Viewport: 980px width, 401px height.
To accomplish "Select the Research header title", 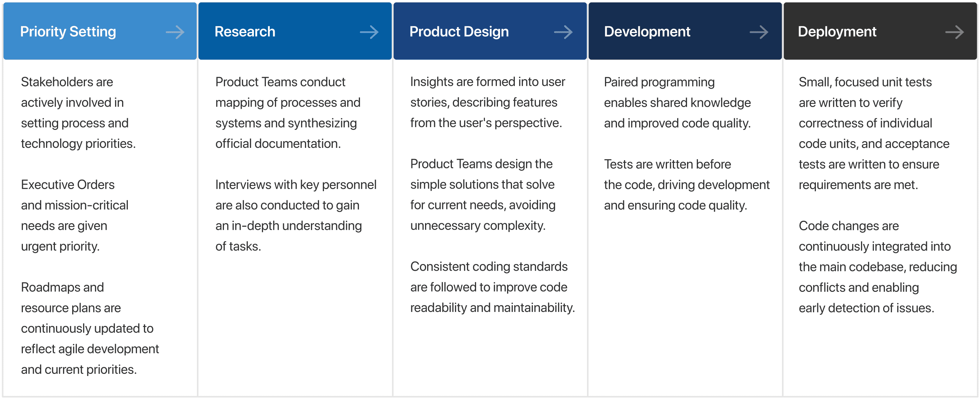I will point(245,32).
